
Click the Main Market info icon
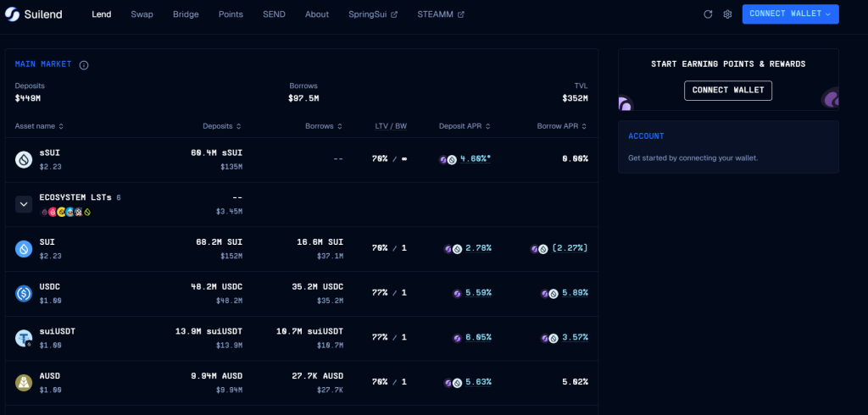[84, 65]
